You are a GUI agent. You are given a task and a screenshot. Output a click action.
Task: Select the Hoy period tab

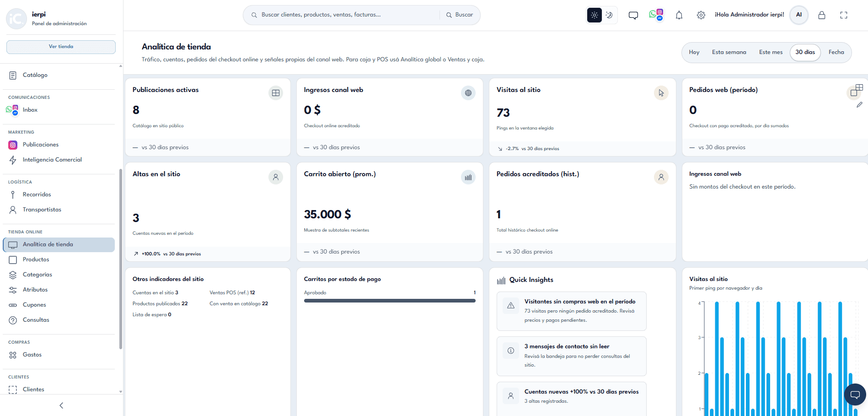tap(694, 52)
